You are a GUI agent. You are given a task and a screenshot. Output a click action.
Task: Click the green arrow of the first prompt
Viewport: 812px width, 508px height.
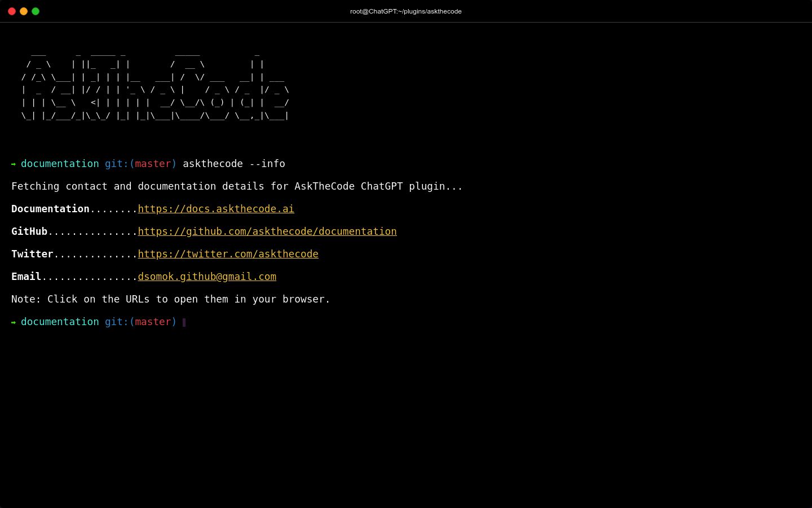(14, 164)
